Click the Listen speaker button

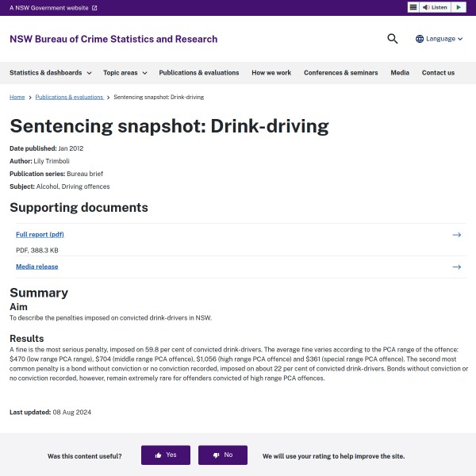(436, 7)
